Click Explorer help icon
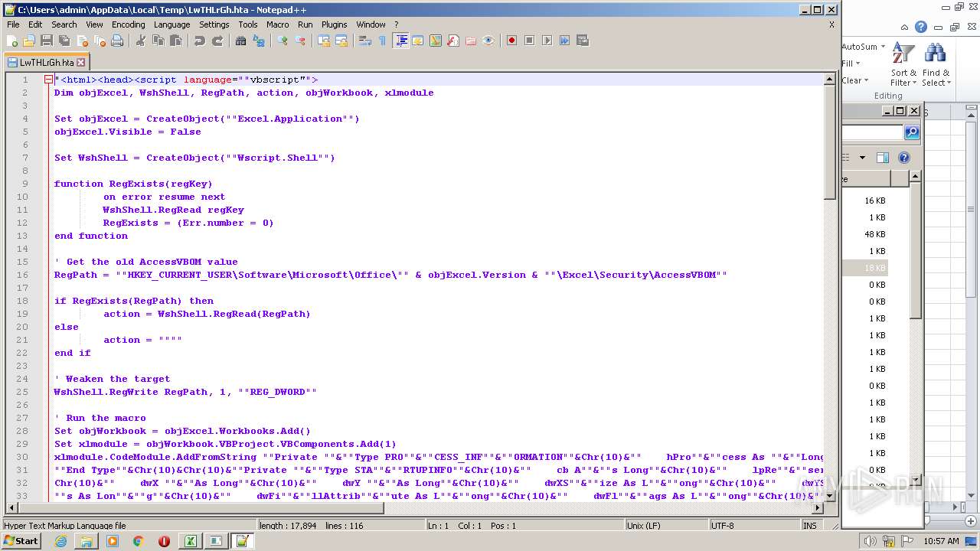This screenshot has width=980, height=551. [904, 158]
